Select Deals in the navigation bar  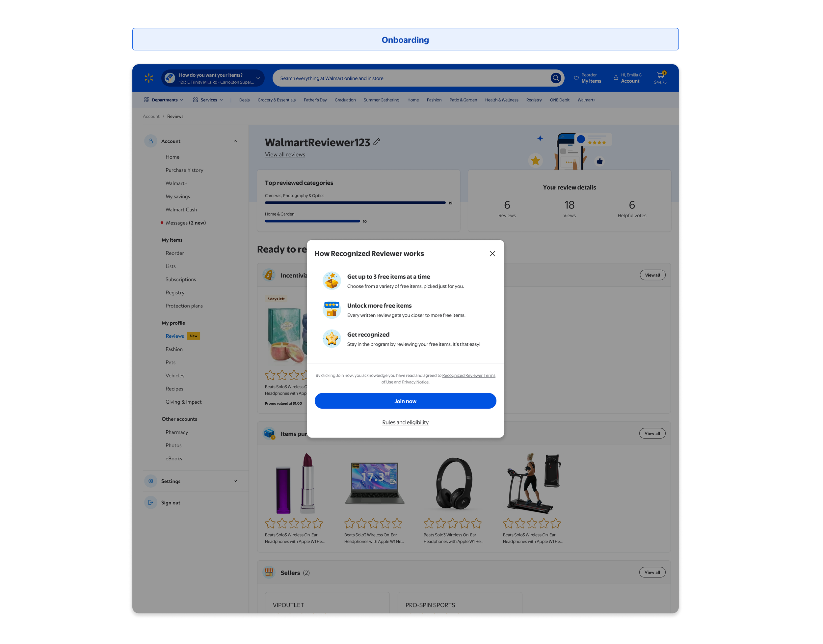244,100
